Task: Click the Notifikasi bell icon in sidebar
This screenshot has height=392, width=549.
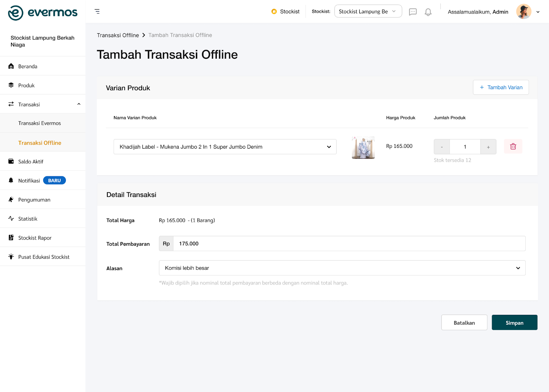Action: (11, 180)
